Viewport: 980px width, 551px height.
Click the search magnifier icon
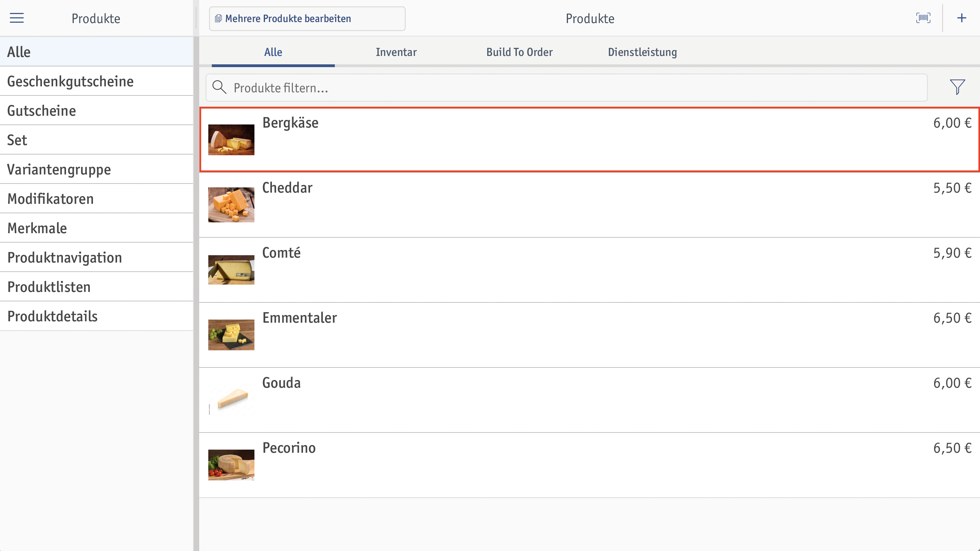219,87
